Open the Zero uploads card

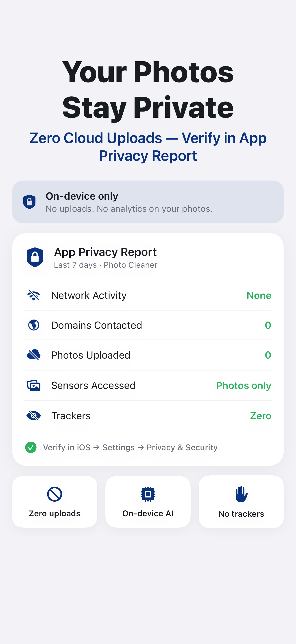click(55, 502)
